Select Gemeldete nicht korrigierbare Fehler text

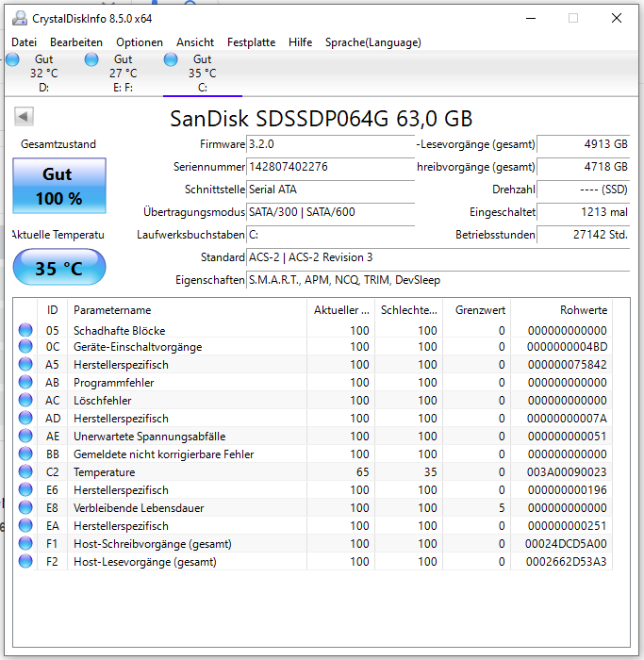pyautogui.click(x=164, y=454)
